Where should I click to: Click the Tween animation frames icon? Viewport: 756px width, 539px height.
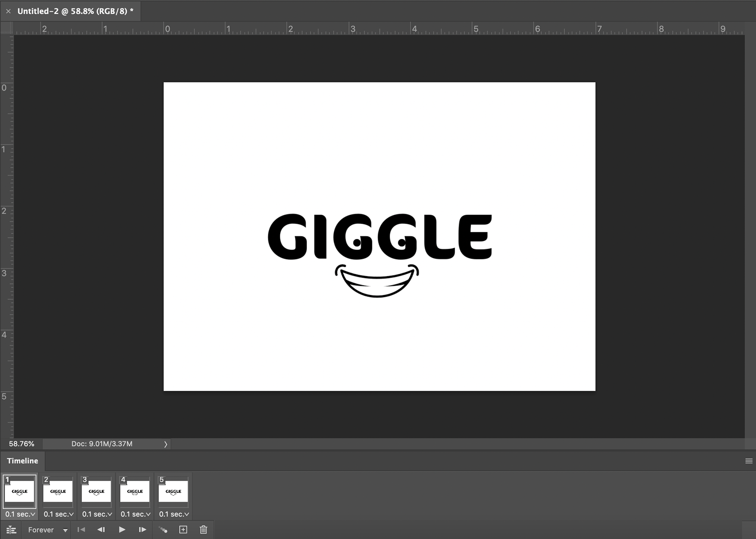[163, 530]
